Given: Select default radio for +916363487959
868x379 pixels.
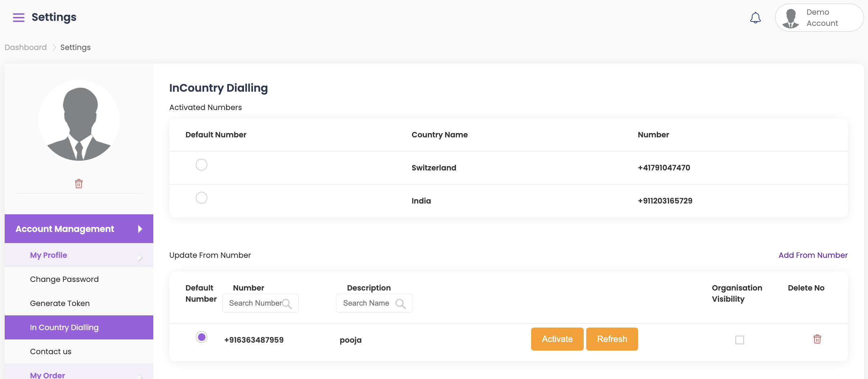Looking at the screenshot, I should pos(202,337).
